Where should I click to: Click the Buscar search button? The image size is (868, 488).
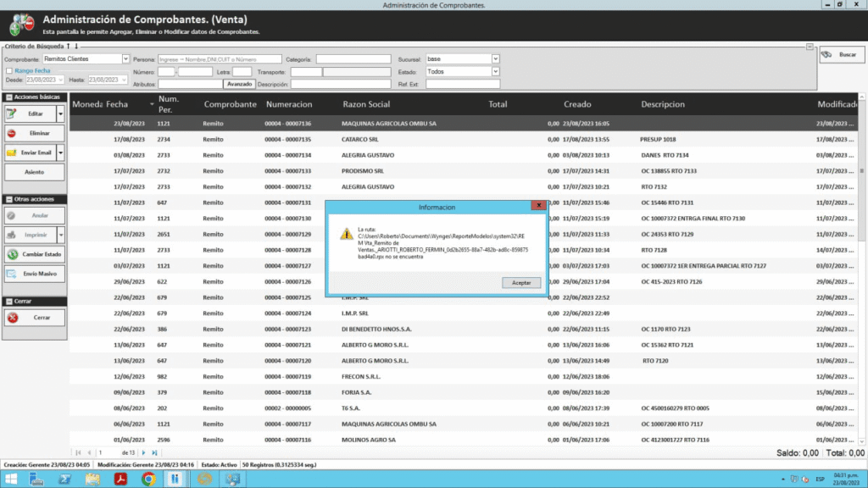tap(840, 55)
